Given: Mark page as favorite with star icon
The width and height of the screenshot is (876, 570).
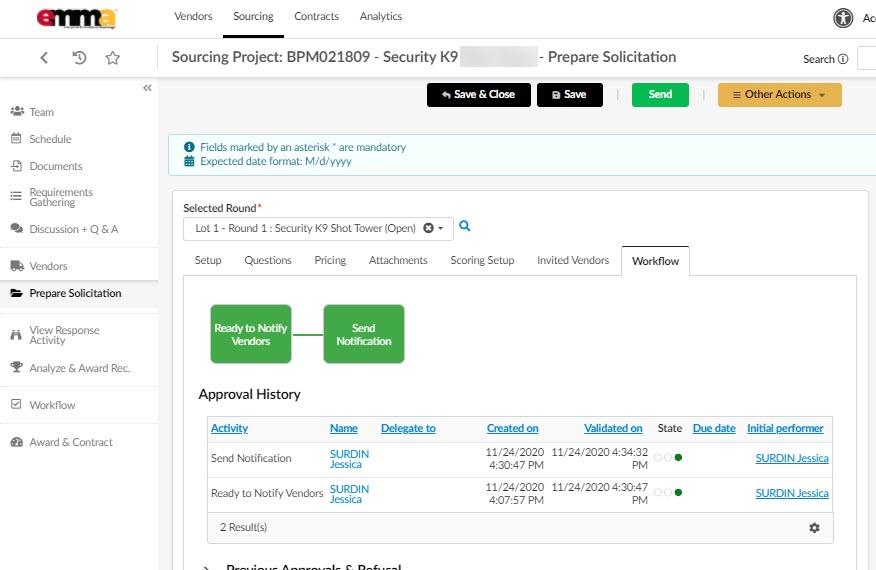Looking at the screenshot, I should [113, 58].
